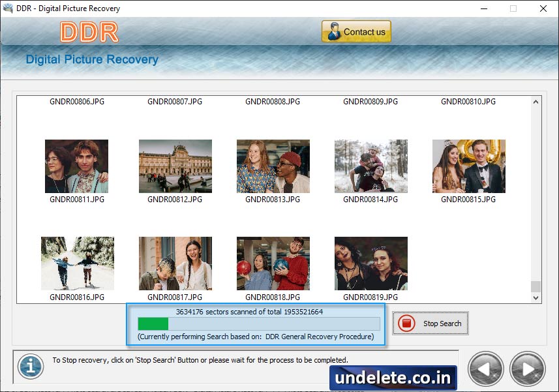
Task: Click the undelete.co.in website banner
Action: [x=393, y=378]
